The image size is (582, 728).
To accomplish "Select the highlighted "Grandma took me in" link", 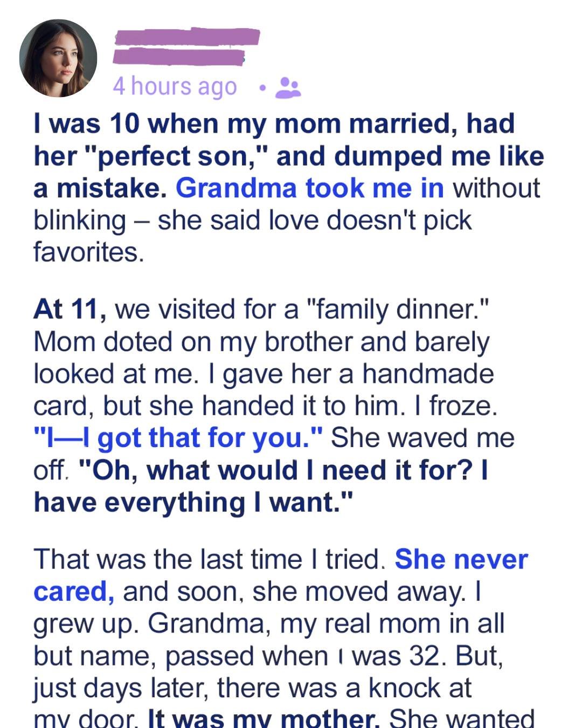I will pyautogui.click(x=310, y=187).
